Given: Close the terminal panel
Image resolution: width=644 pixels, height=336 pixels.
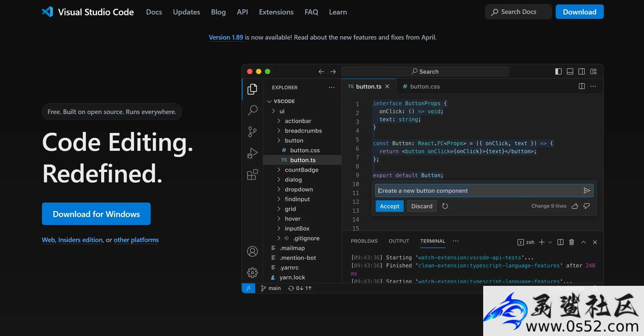Looking at the screenshot, I should click(x=595, y=242).
